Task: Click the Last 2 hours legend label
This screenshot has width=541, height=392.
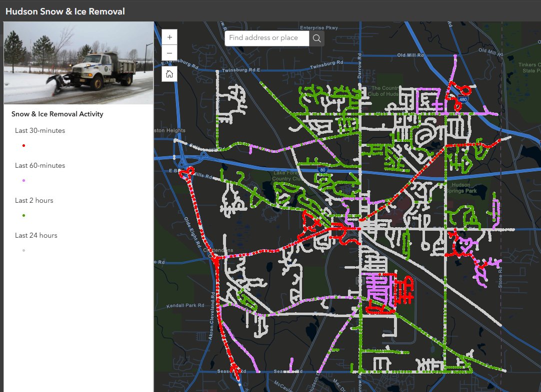Action: (34, 200)
